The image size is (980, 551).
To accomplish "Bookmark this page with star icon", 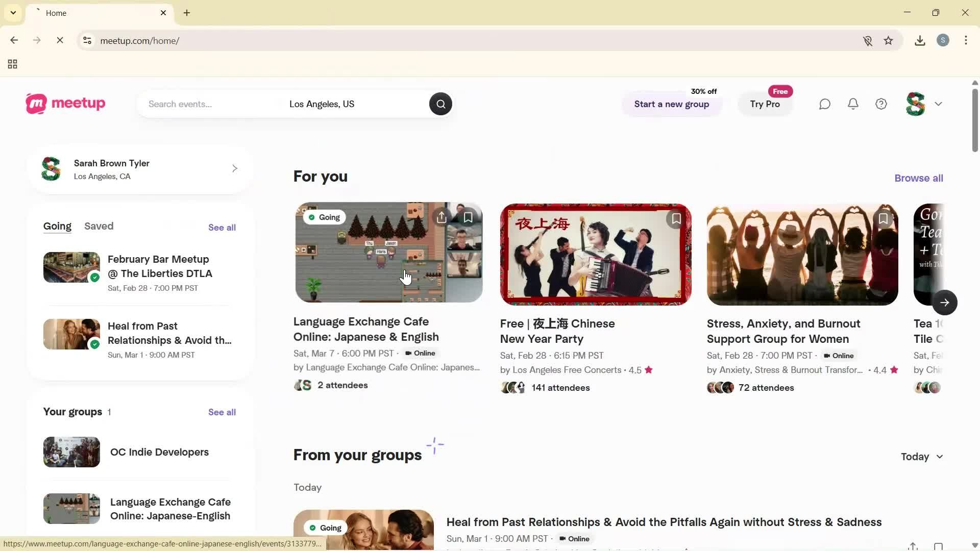I will click(x=889, y=41).
